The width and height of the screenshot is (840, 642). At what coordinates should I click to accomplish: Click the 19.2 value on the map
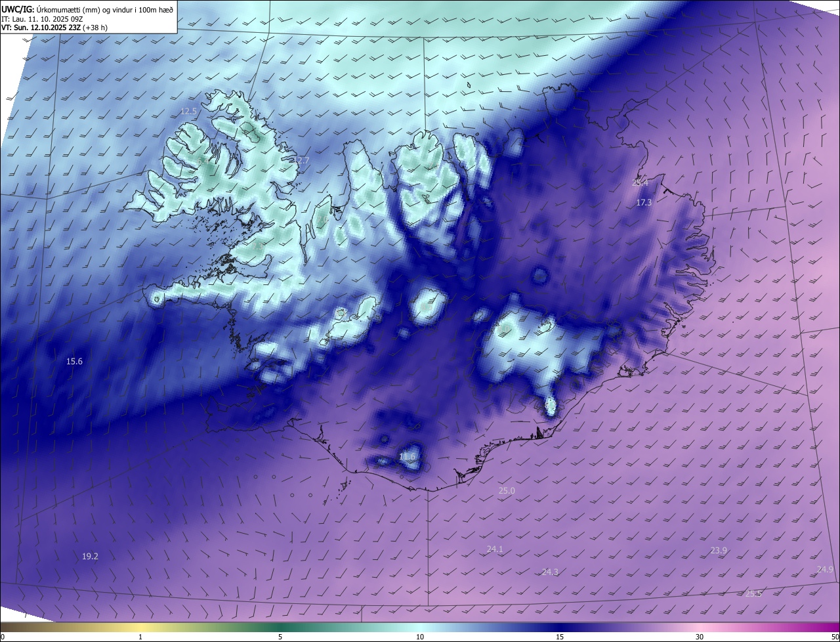[x=90, y=557]
